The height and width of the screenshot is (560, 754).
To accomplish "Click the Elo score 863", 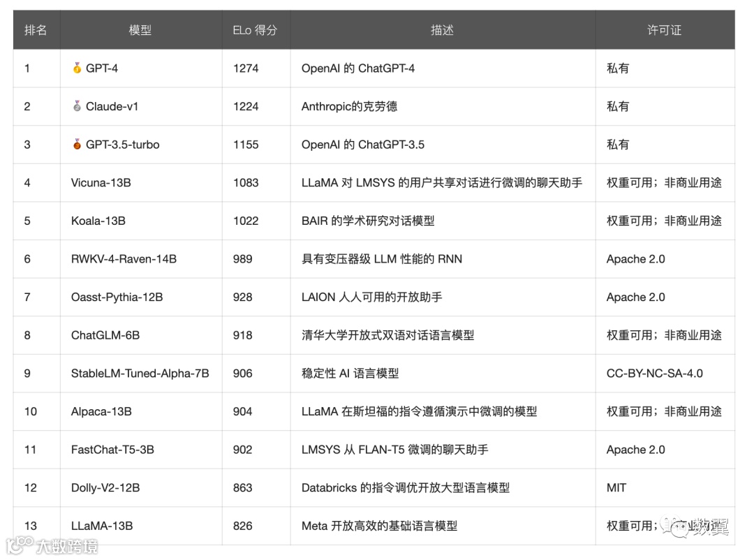I will (x=242, y=487).
